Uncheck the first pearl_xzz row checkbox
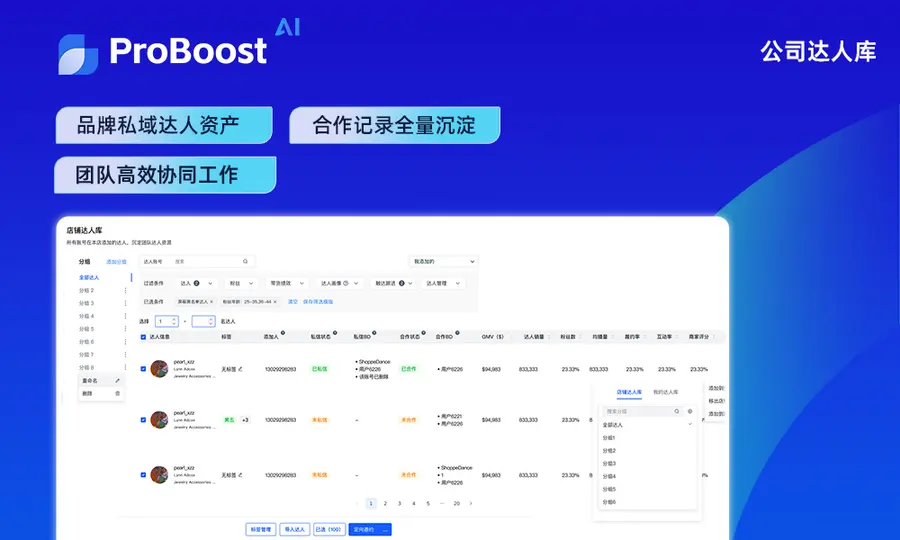This screenshot has width=900, height=540. tap(143, 369)
